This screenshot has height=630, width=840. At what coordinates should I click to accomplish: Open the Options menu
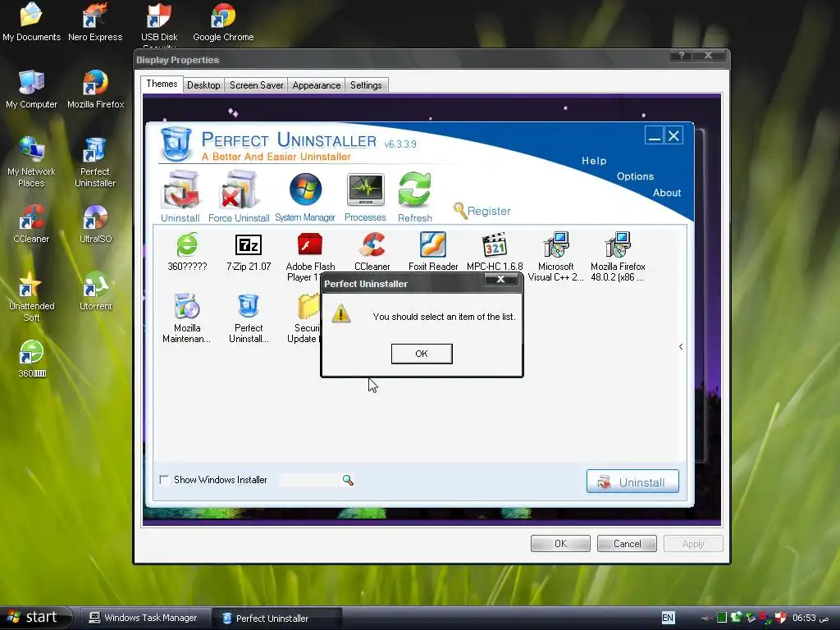click(x=636, y=176)
